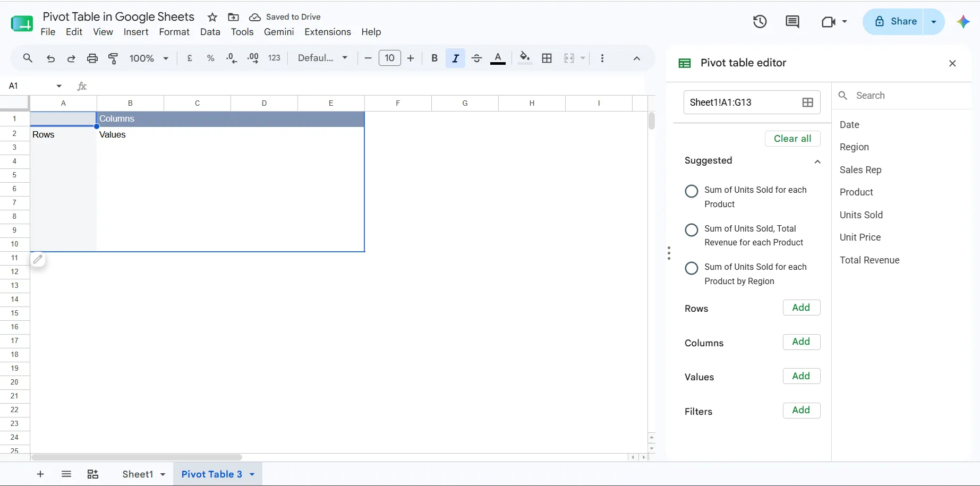Undo the last action

pos(50,58)
